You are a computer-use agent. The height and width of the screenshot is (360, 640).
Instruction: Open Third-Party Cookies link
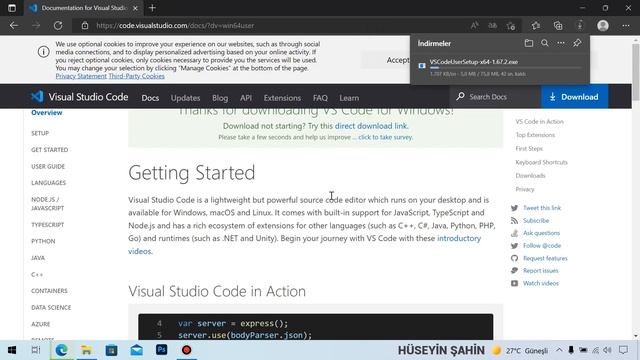[x=136, y=76]
